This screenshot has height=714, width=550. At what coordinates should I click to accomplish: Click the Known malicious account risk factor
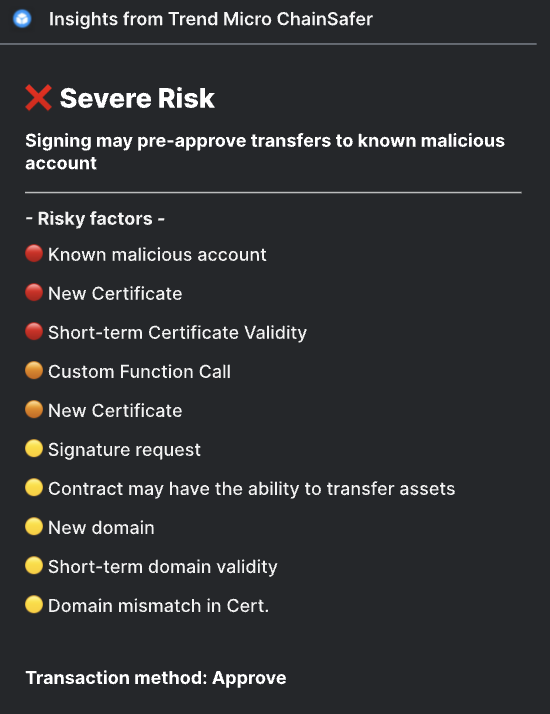[157, 255]
